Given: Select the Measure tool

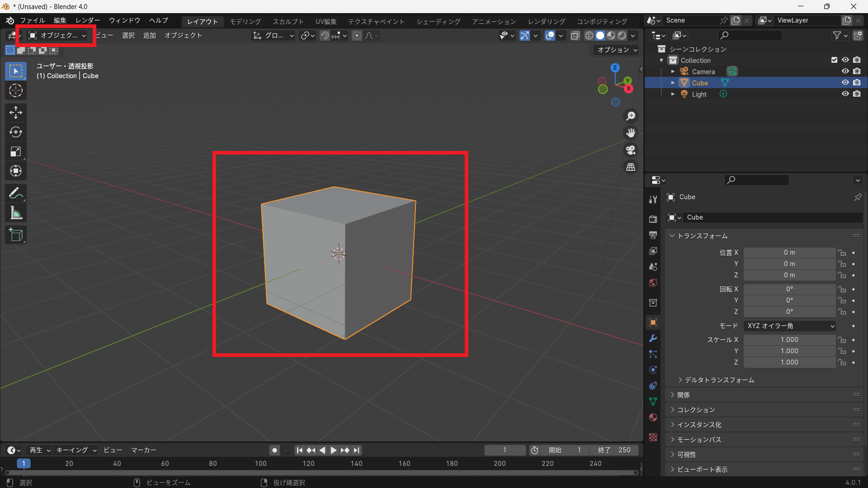Looking at the screenshot, I should pos(16,213).
